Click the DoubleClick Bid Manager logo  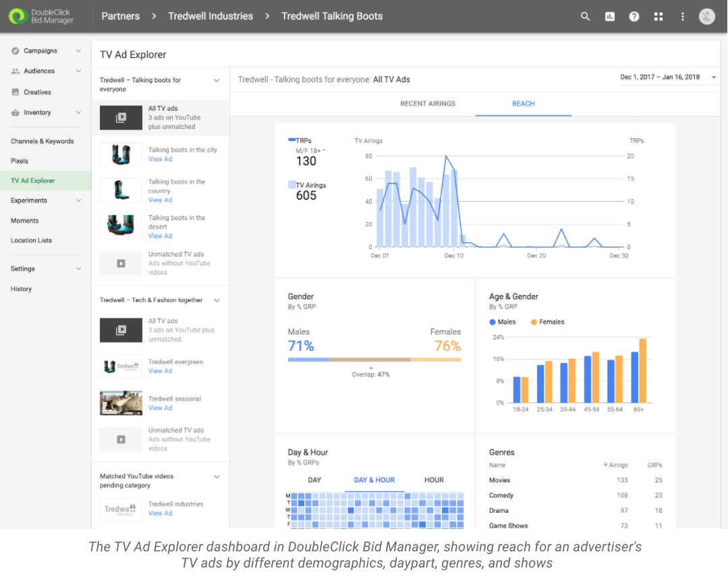coord(41,16)
